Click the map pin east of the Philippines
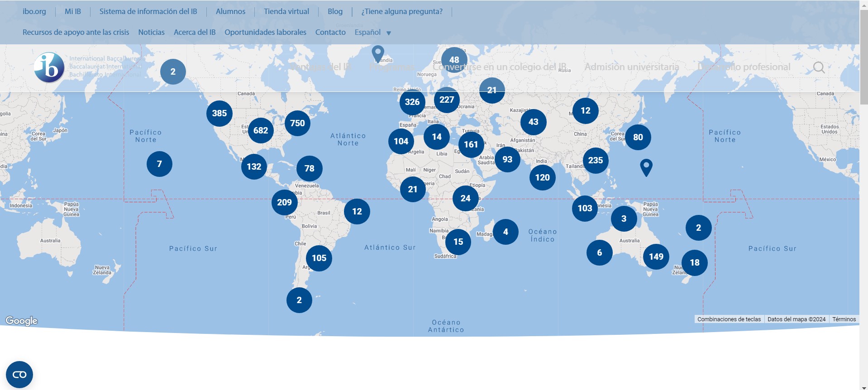 click(x=646, y=166)
